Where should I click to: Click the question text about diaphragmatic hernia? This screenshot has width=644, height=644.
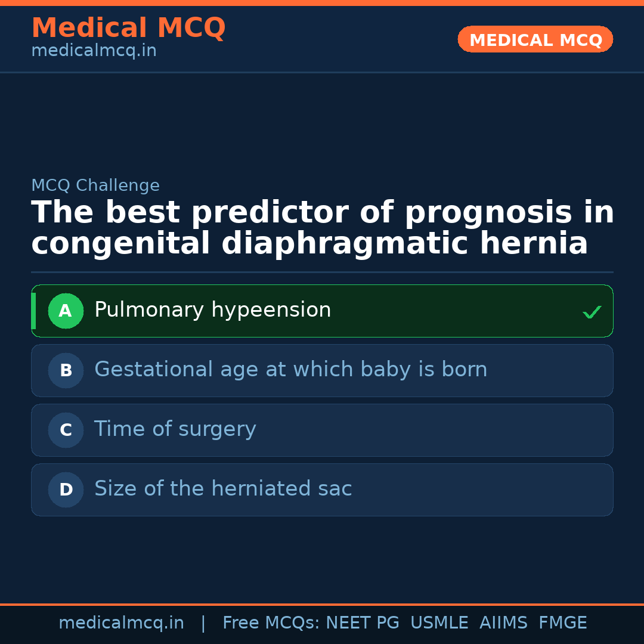(x=322, y=228)
